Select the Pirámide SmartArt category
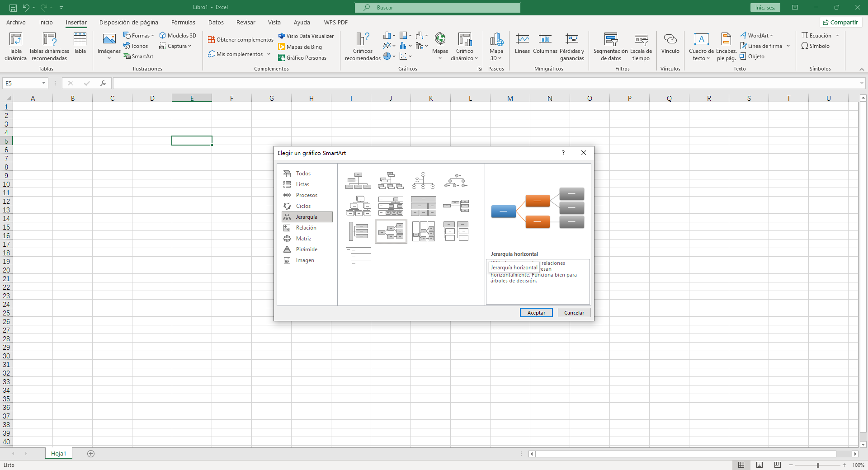The image size is (868, 470). 307,249
